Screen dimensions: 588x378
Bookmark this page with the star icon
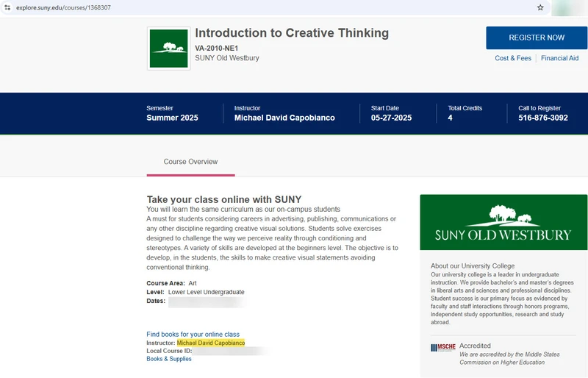tap(540, 7)
